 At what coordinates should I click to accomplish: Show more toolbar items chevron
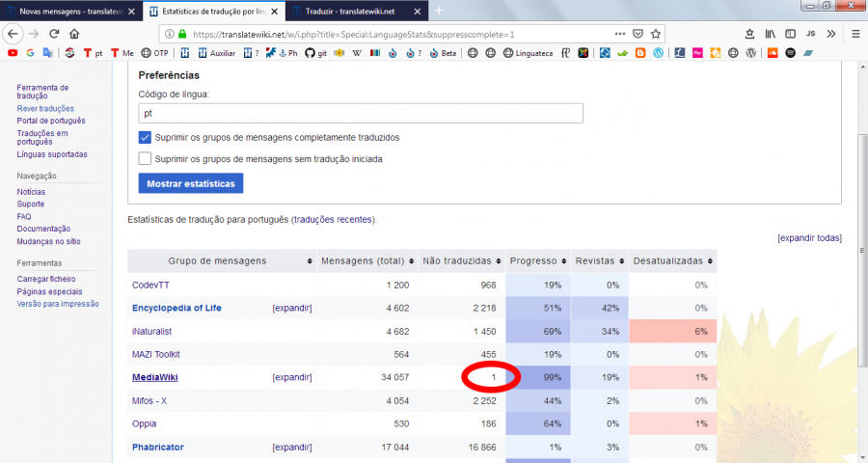click(831, 34)
